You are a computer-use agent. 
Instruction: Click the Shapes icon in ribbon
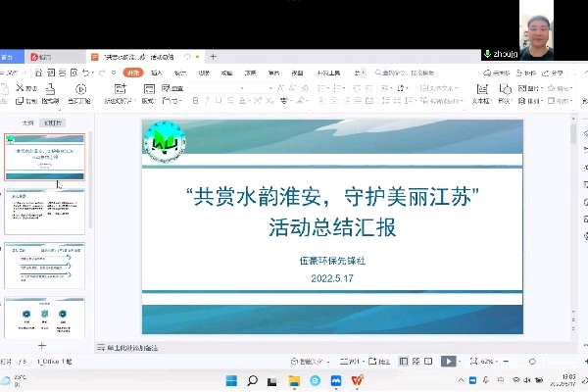506,93
